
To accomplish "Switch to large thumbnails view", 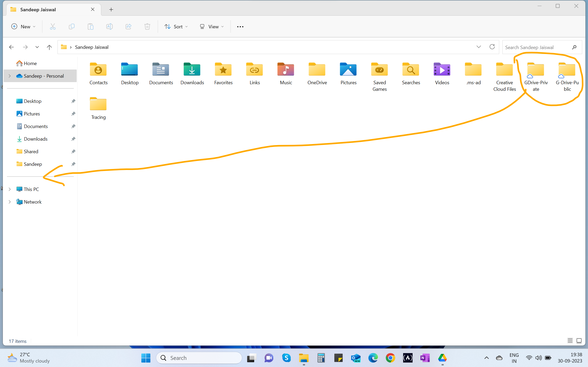I will pyautogui.click(x=579, y=341).
